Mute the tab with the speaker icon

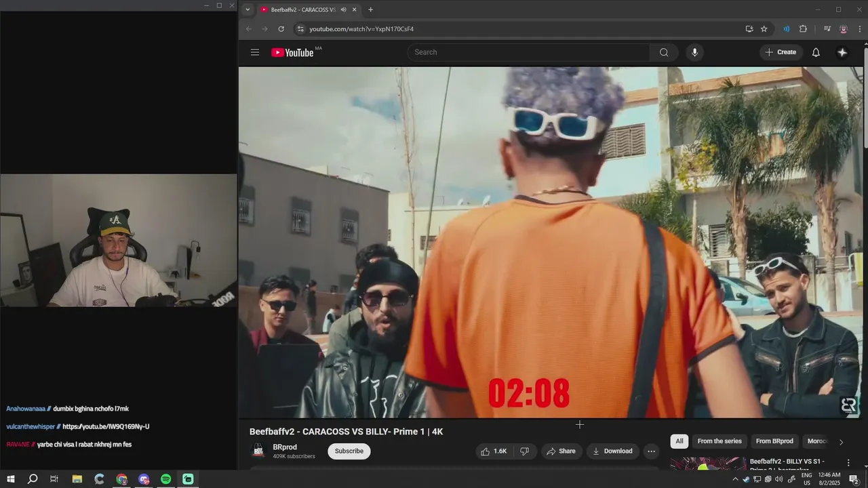point(343,9)
